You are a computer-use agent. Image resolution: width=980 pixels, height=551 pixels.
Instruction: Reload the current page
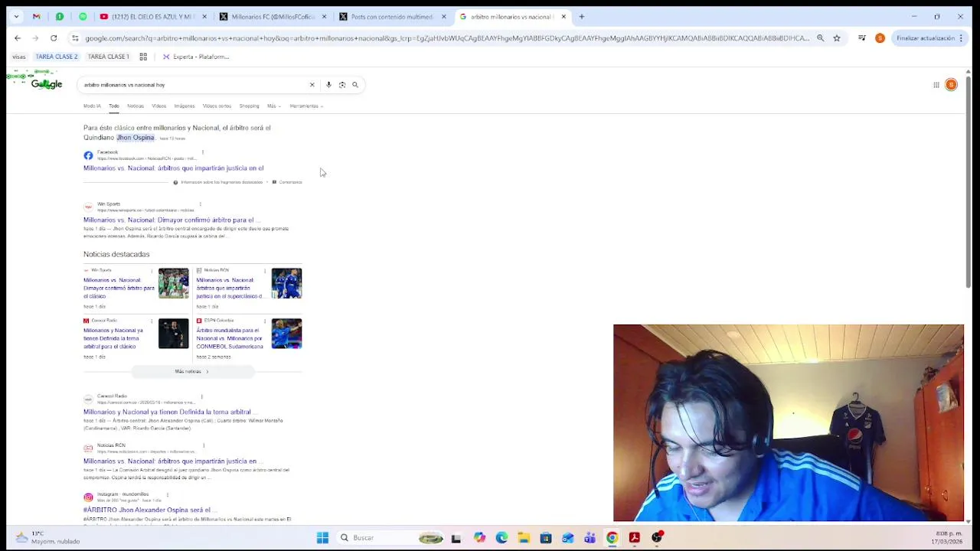[x=54, y=37]
